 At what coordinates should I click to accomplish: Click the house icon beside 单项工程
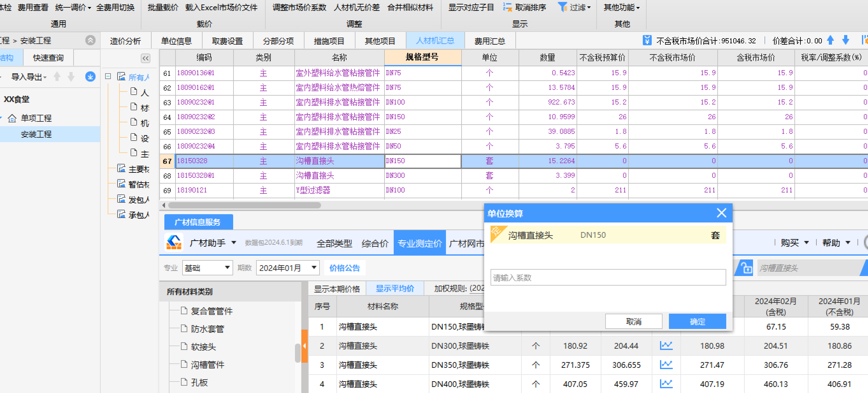point(12,118)
